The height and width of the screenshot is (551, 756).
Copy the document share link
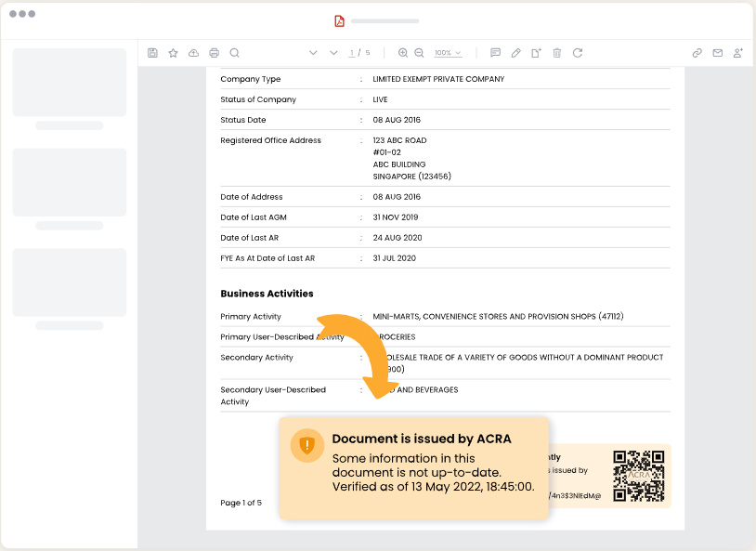tap(697, 53)
